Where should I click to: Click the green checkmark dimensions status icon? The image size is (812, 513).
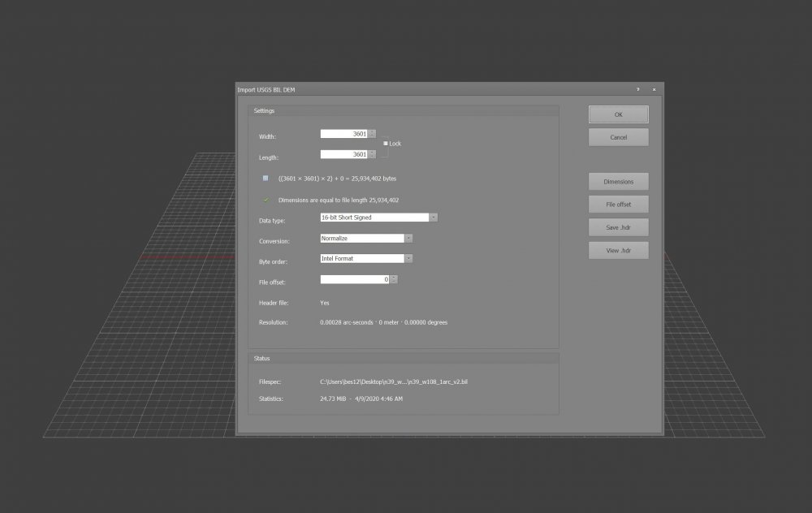coord(266,200)
